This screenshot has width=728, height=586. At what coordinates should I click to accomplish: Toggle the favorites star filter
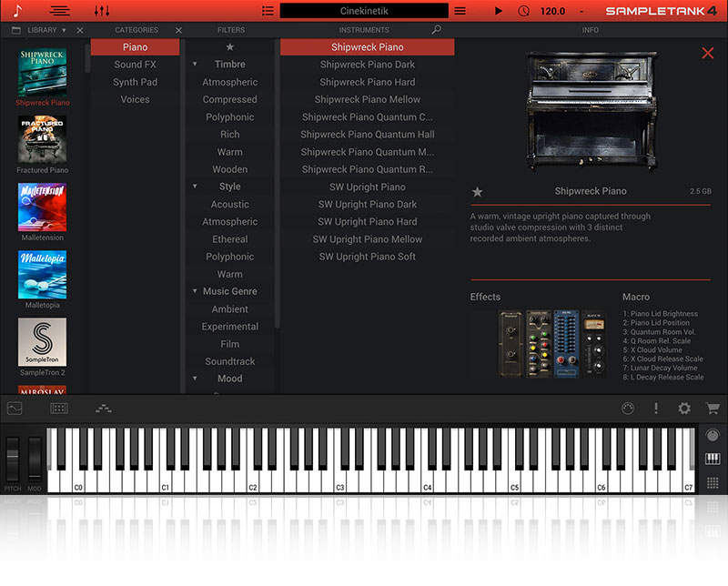229,47
